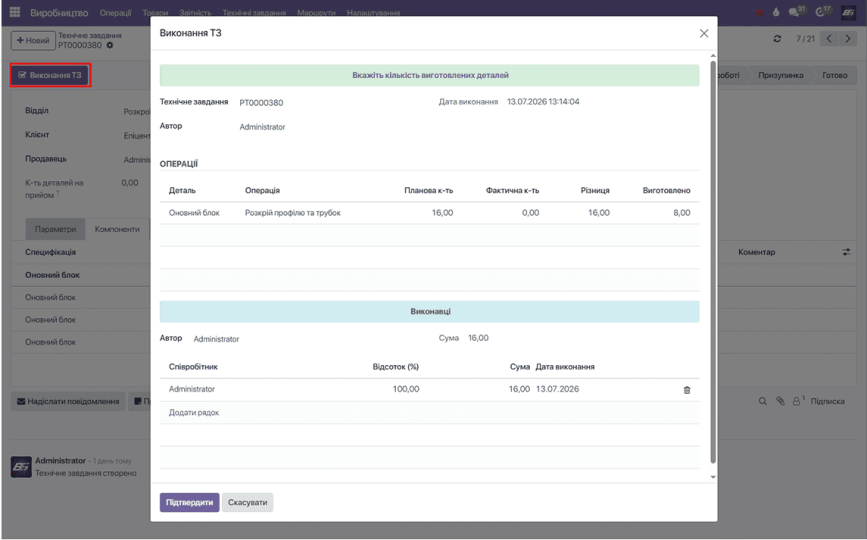Open column options icon beside Коментар
The image size is (867, 540).
click(846, 252)
